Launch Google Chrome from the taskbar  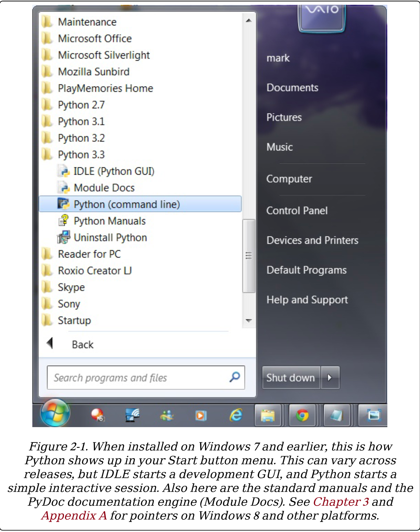pos(302,415)
